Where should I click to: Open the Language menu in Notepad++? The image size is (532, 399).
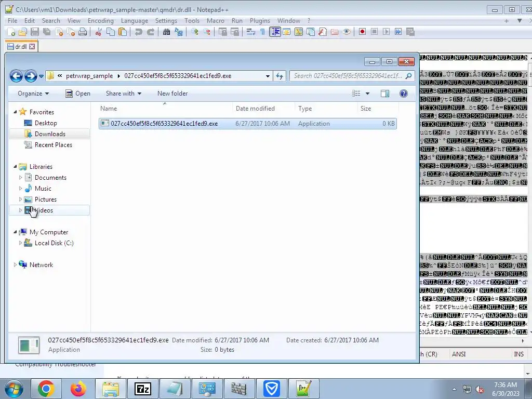pyautogui.click(x=135, y=21)
